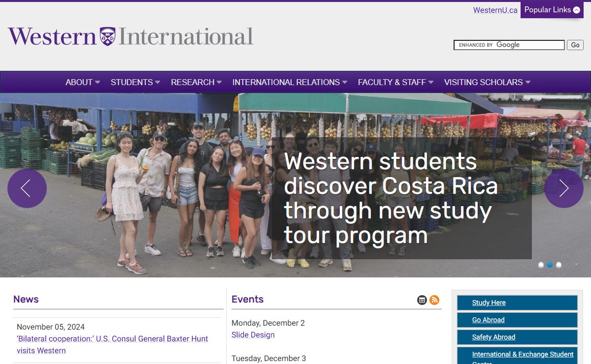Go to previous carousel slide arrow
The width and height of the screenshot is (591, 364).
pyautogui.click(x=27, y=188)
